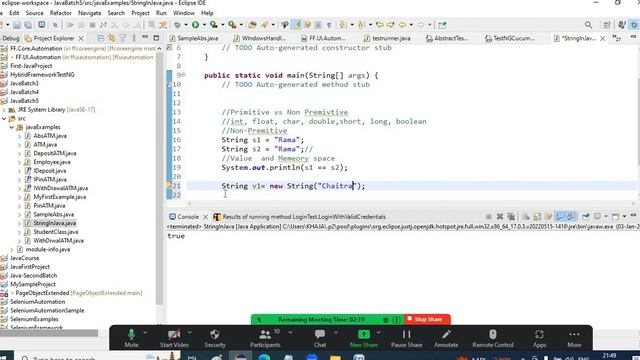640x360 pixels.
Task: Select Employee.java in Project Explorer
Action: pos(51,162)
